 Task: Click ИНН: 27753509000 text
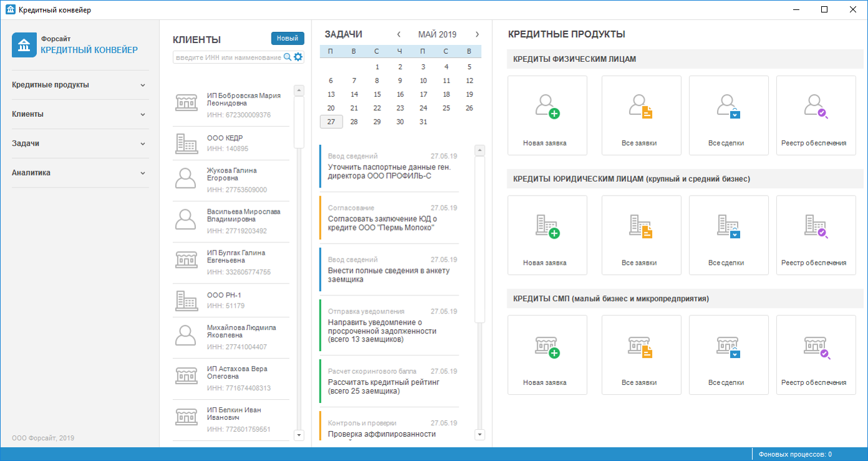[x=237, y=190]
